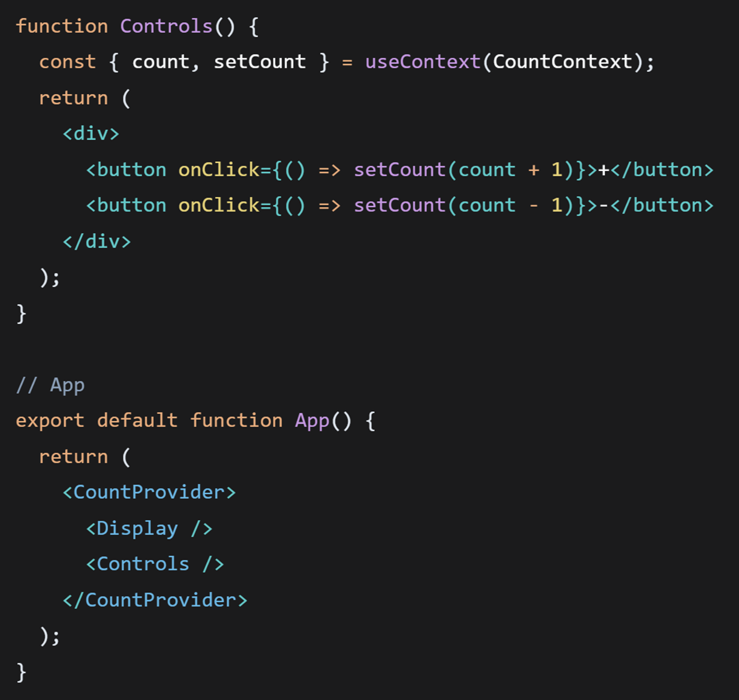The width and height of the screenshot is (739, 700).
Task: Click the Controls function name
Action: (166, 26)
